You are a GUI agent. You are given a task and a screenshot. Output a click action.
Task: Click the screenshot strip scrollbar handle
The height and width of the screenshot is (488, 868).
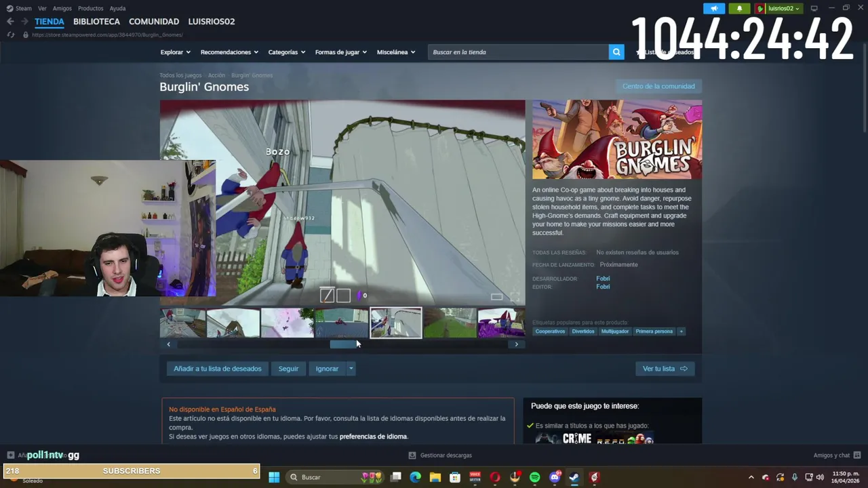tap(344, 344)
